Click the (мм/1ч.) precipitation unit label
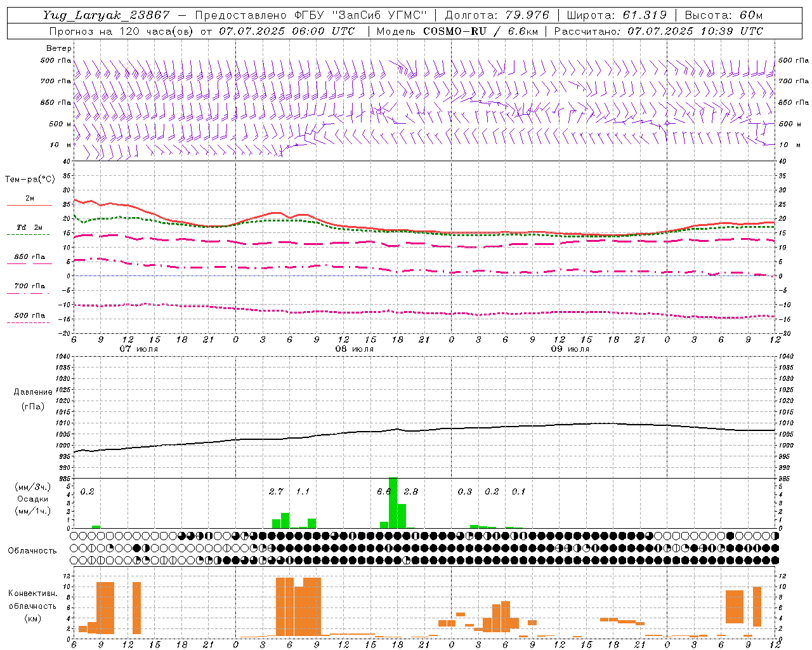Image resolution: width=812 pixels, height=650 pixels. pyautogui.click(x=33, y=511)
